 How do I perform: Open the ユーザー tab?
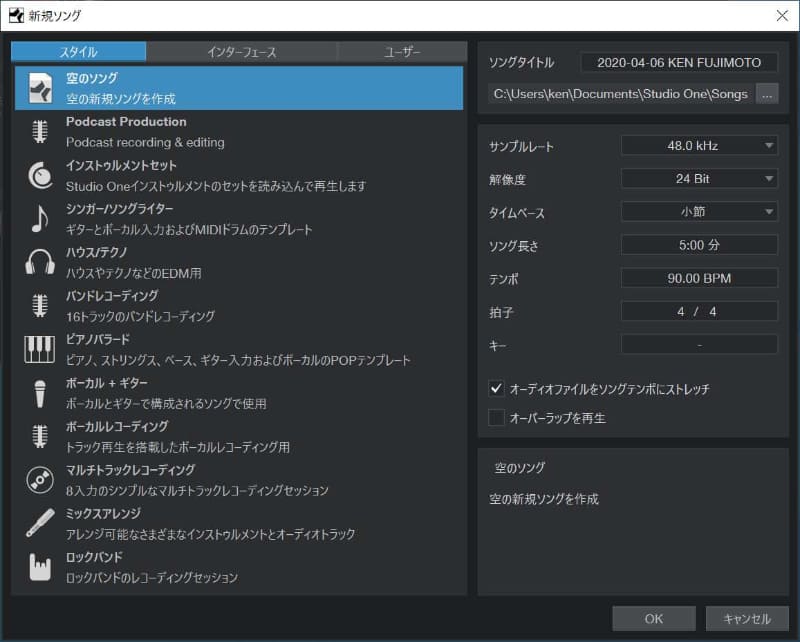pyautogui.click(x=402, y=53)
